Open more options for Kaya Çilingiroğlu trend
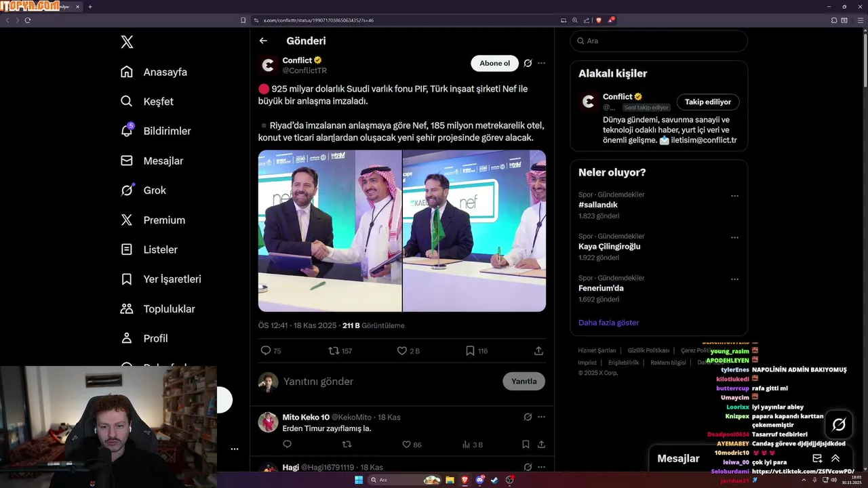Viewport: 868px width, 488px height. (734, 238)
